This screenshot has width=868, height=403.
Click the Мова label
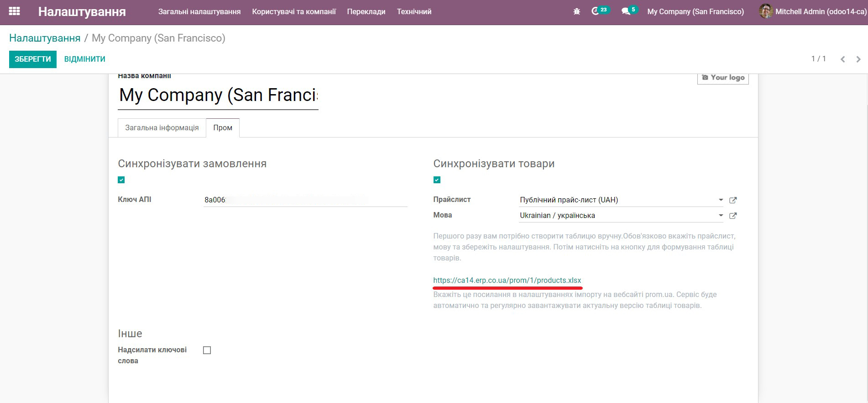443,215
